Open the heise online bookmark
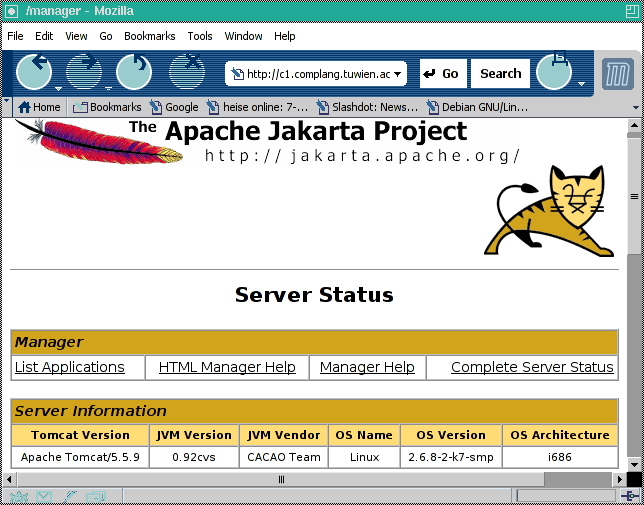This screenshot has height=505, width=644. click(258, 107)
